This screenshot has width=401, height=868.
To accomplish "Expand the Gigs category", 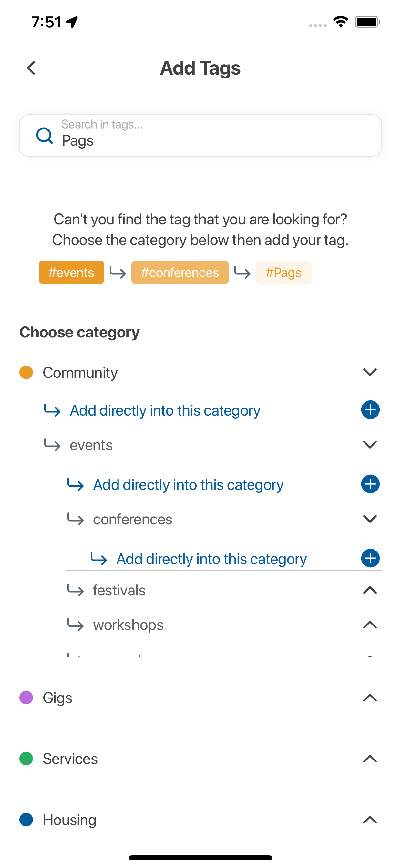I will 370,697.
